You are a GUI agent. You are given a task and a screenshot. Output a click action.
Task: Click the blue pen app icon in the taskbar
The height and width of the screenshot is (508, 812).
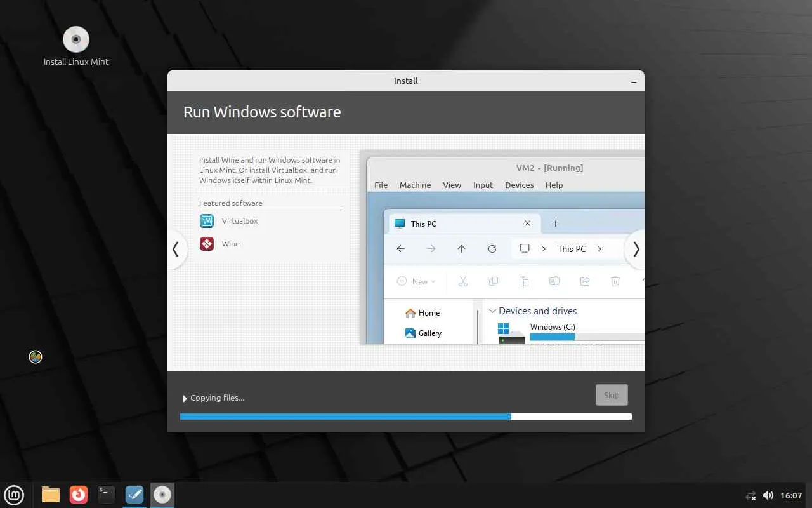tap(134, 495)
